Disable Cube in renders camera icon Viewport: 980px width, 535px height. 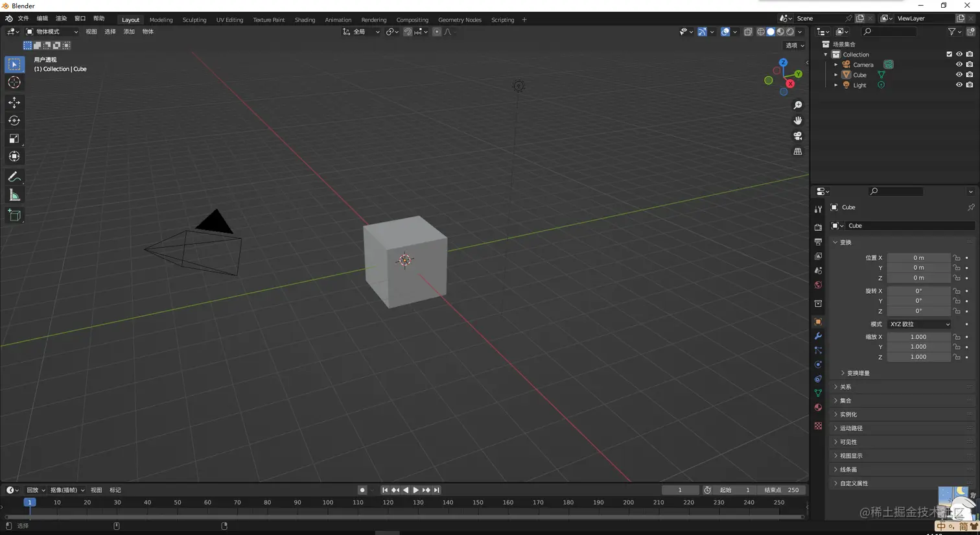pos(970,75)
